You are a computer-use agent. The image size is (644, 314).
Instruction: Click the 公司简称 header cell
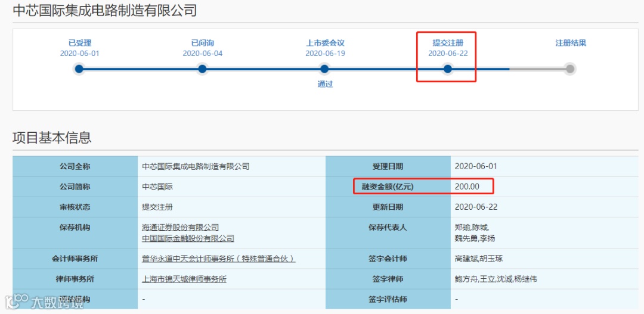click(x=75, y=186)
